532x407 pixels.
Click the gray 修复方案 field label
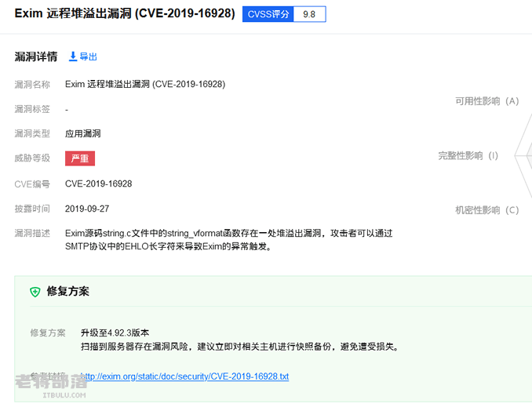coord(48,333)
